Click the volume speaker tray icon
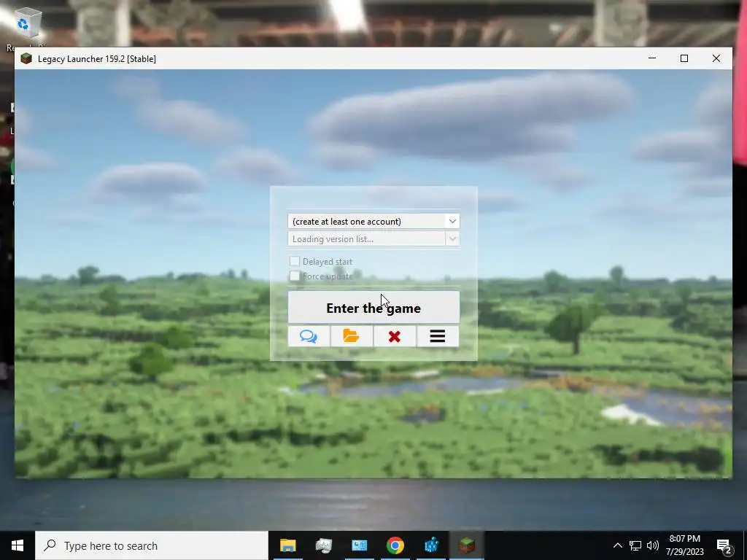This screenshot has width=747, height=560. tap(653, 545)
